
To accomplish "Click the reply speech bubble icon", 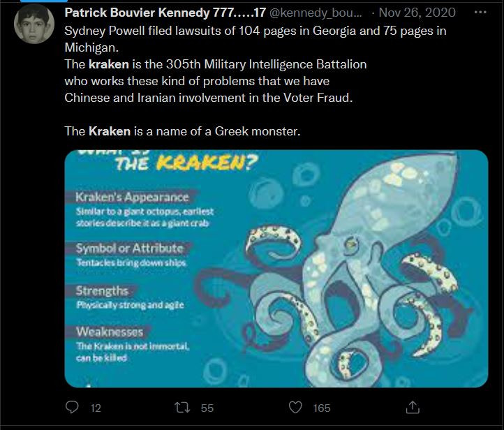I will click(72, 407).
